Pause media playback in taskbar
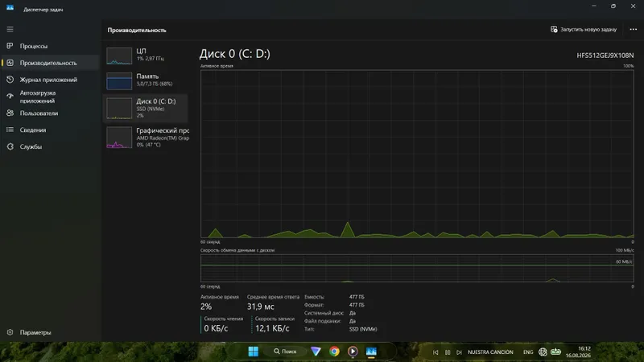The height and width of the screenshot is (362, 644). click(x=448, y=352)
